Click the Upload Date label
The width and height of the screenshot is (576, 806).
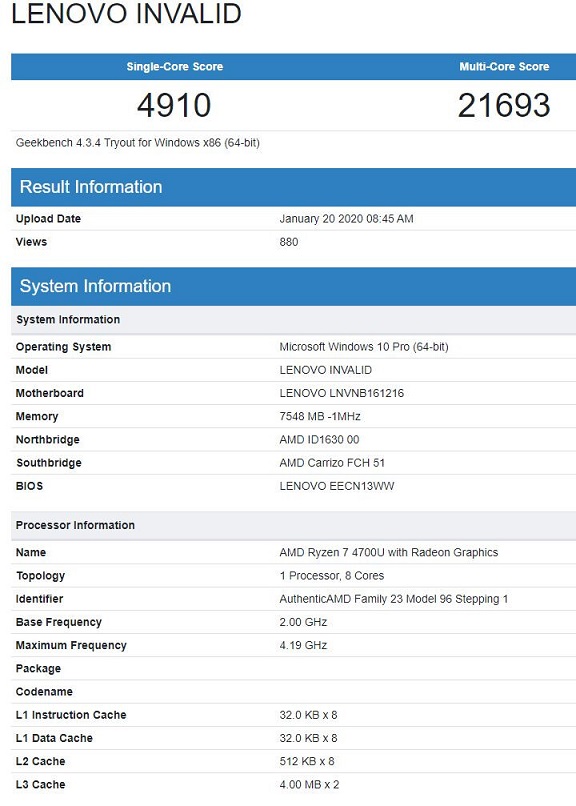tap(48, 218)
